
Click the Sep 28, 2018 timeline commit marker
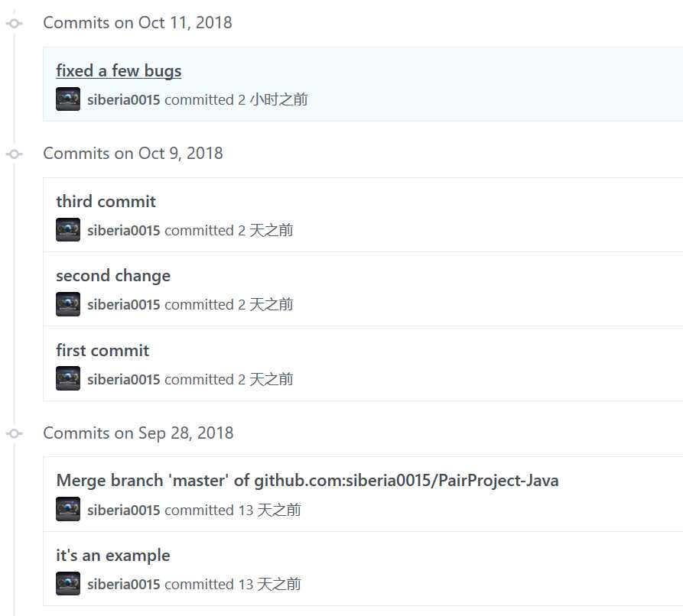click(x=15, y=433)
